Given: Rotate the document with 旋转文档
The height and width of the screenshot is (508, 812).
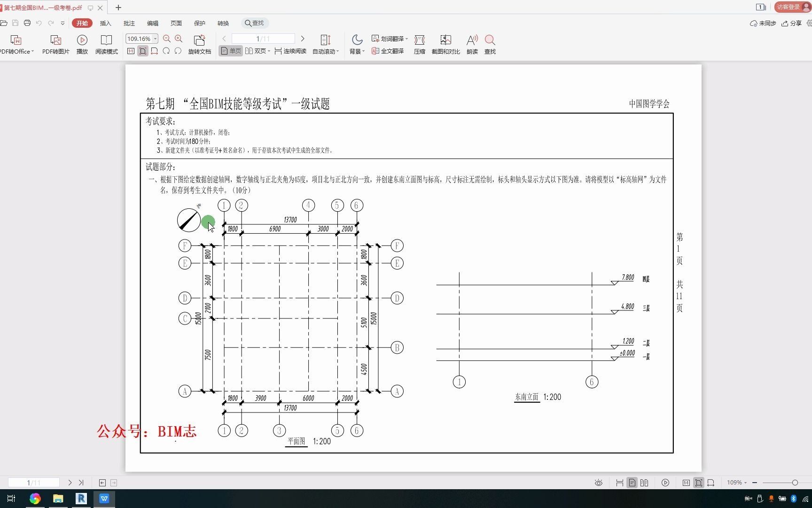Looking at the screenshot, I should coord(199,44).
